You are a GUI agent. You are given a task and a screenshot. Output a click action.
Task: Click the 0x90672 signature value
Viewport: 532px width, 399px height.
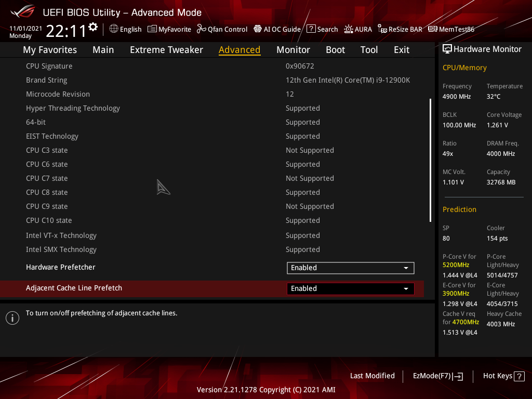click(300, 66)
